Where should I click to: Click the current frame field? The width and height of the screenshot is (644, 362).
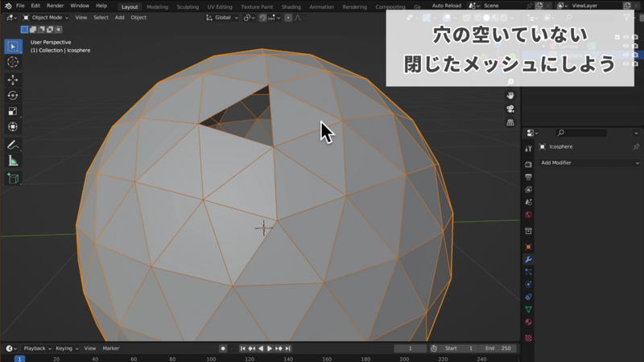[x=410, y=348]
